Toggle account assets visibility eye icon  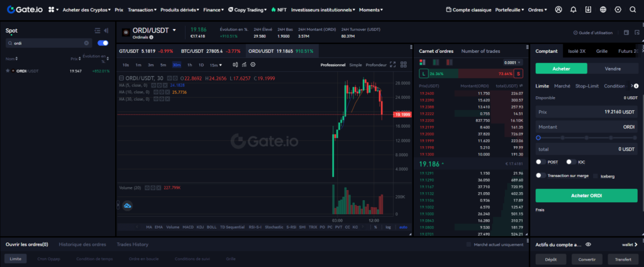588,244
